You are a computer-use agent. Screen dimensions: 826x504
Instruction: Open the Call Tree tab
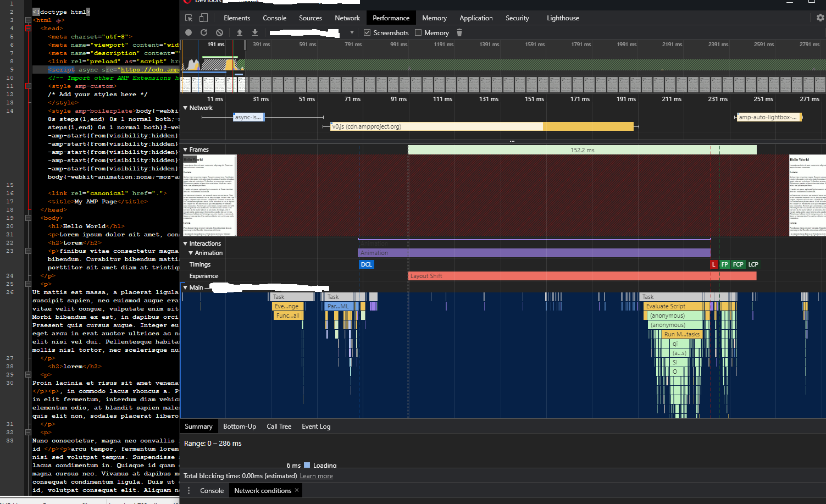(279, 427)
